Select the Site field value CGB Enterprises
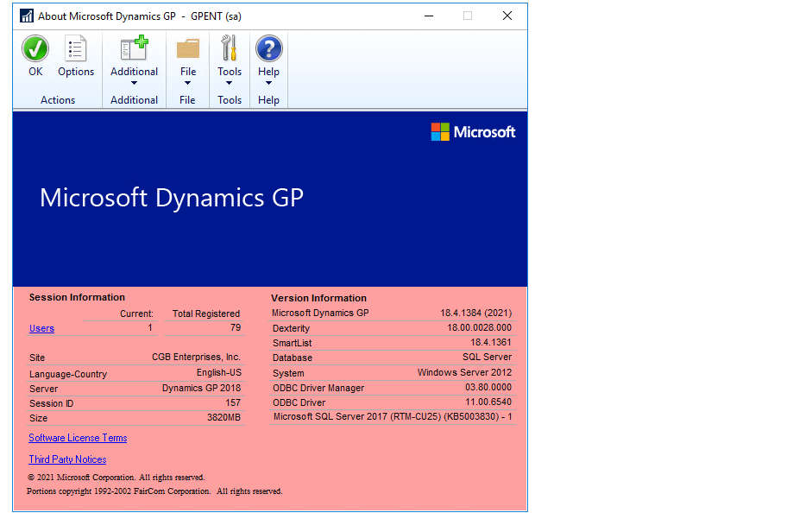The height and width of the screenshot is (513, 812). (x=196, y=357)
